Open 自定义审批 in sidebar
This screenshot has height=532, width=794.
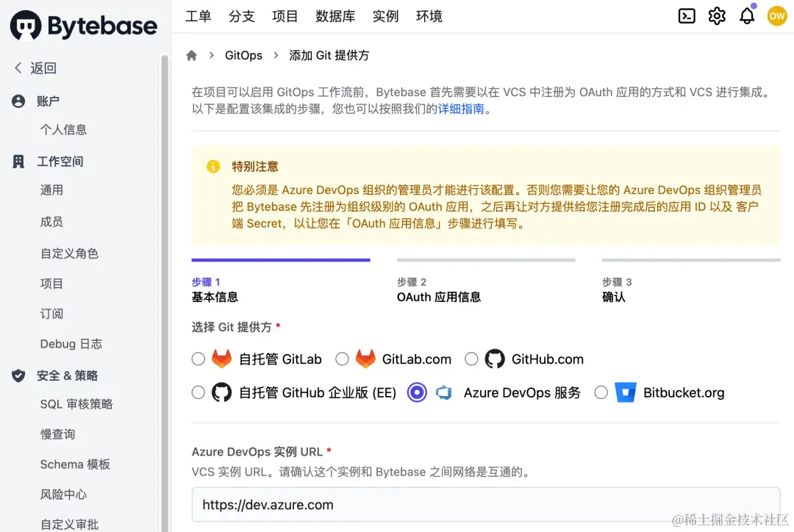pyautogui.click(x=69, y=525)
